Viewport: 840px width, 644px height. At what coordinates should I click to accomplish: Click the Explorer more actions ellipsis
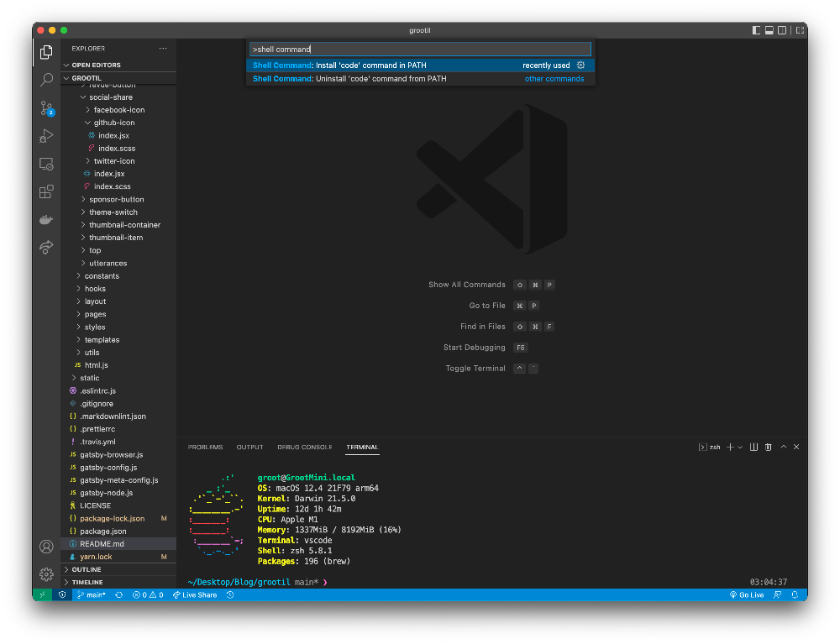click(163, 48)
